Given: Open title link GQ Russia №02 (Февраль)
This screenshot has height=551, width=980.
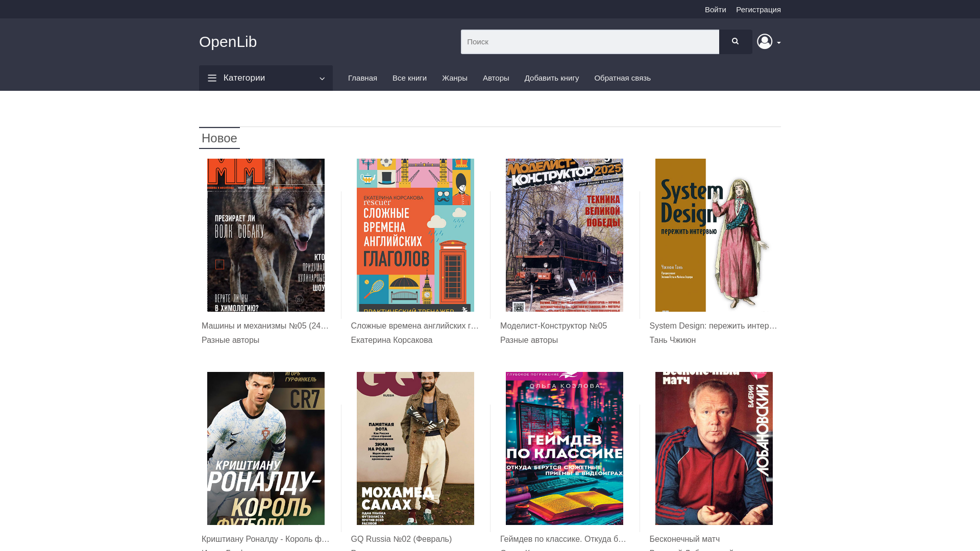Looking at the screenshot, I should coord(401,539).
